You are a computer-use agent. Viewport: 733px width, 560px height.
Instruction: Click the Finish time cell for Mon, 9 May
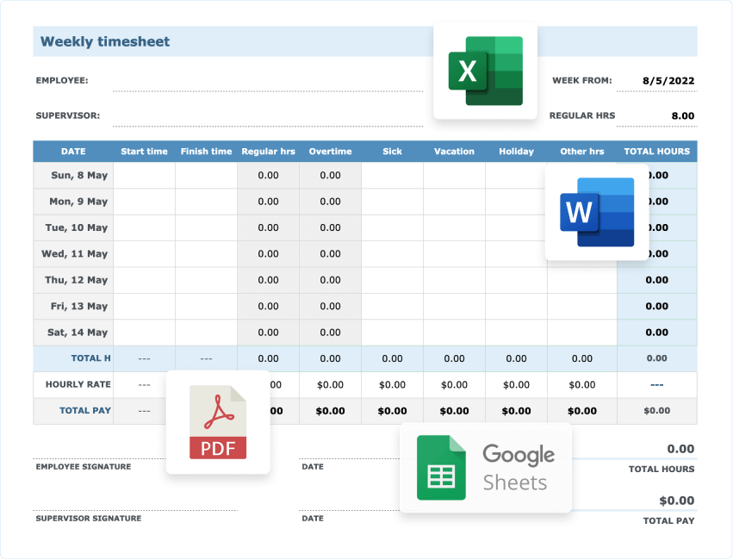coord(206,201)
